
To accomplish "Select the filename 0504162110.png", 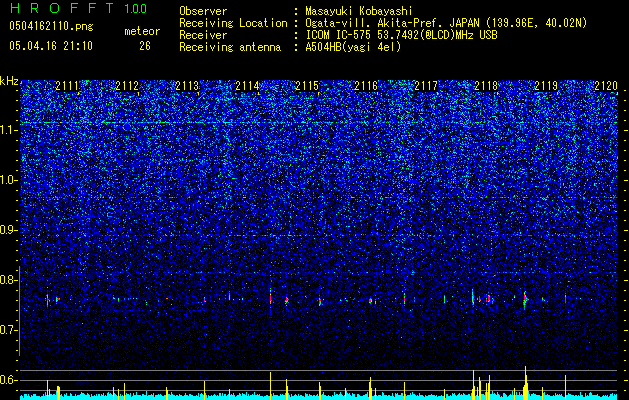I will [51, 26].
